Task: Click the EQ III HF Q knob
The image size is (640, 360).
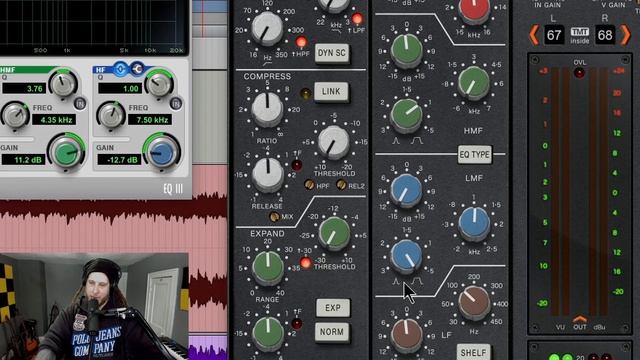Action: [159, 83]
